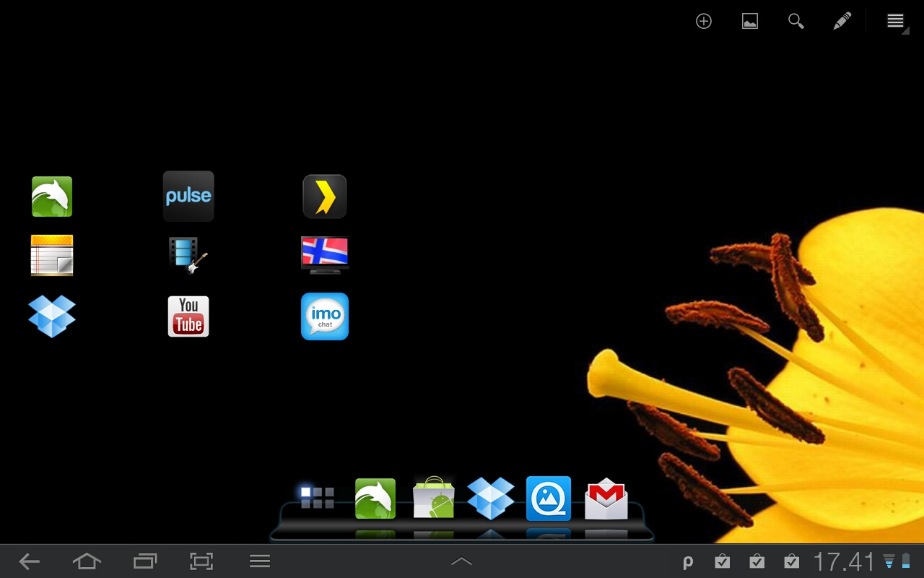This screenshot has height=578, width=924.
Task: Open the app drawer grid in dock
Action: click(x=318, y=497)
